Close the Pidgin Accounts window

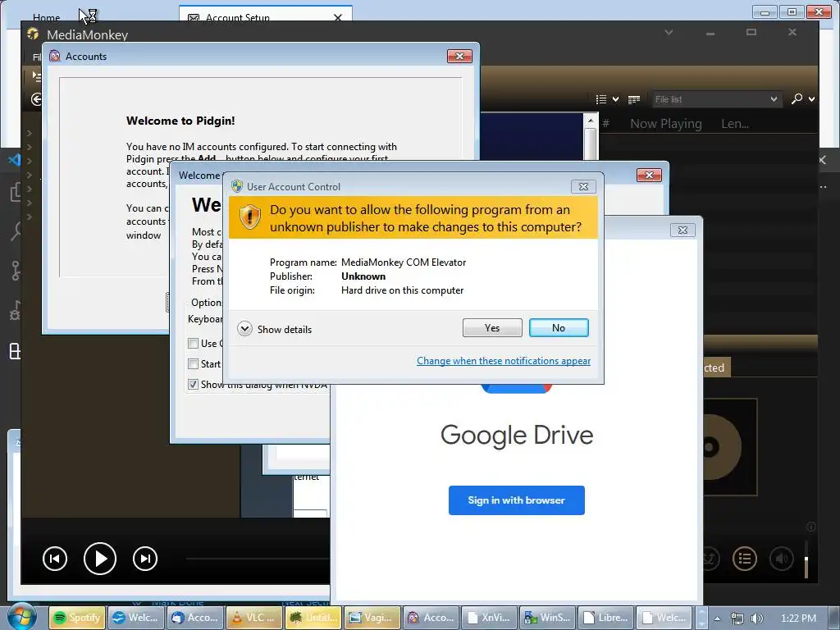pos(459,57)
